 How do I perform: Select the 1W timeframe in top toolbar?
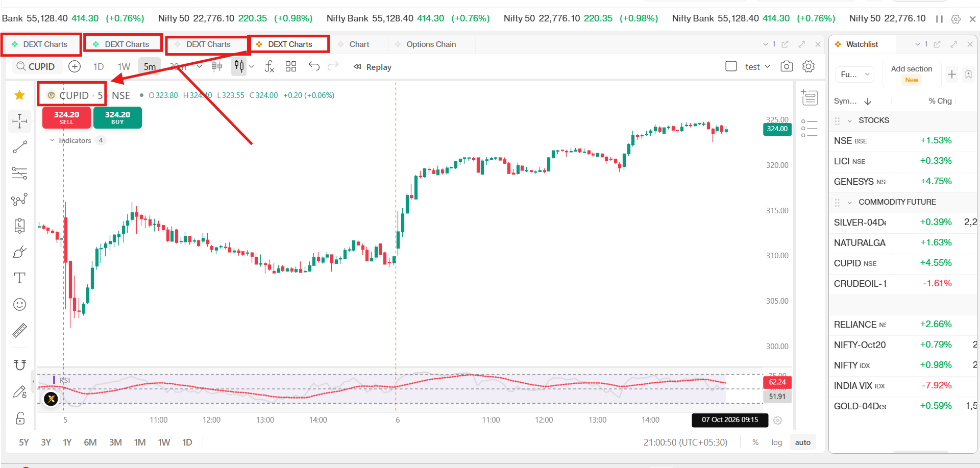(124, 67)
